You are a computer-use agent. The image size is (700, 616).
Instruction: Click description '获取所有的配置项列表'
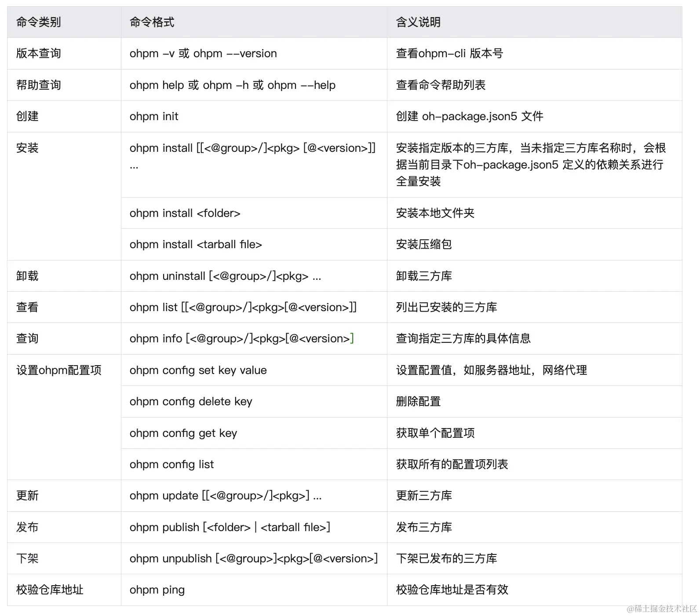(452, 464)
